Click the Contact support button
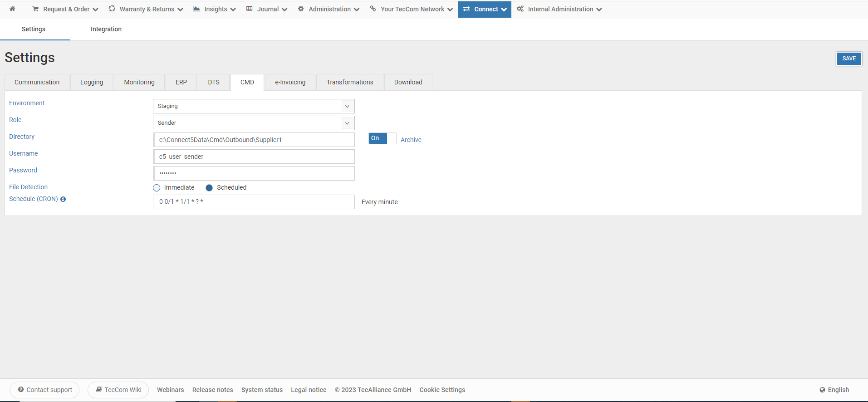The width and height of the screenshot is (868, 402). click(44, 390)
